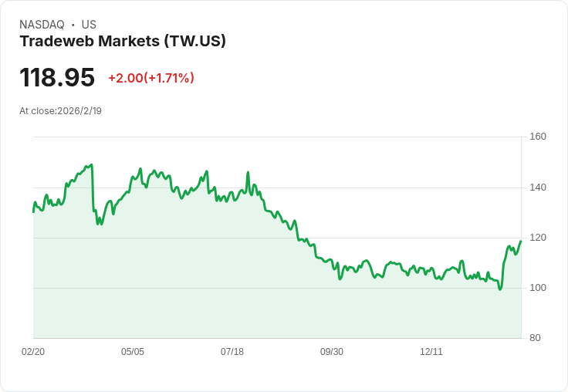Click the dot separator between NASDAQ and US
Screen dimensions: 568x392
pos(73,25)
